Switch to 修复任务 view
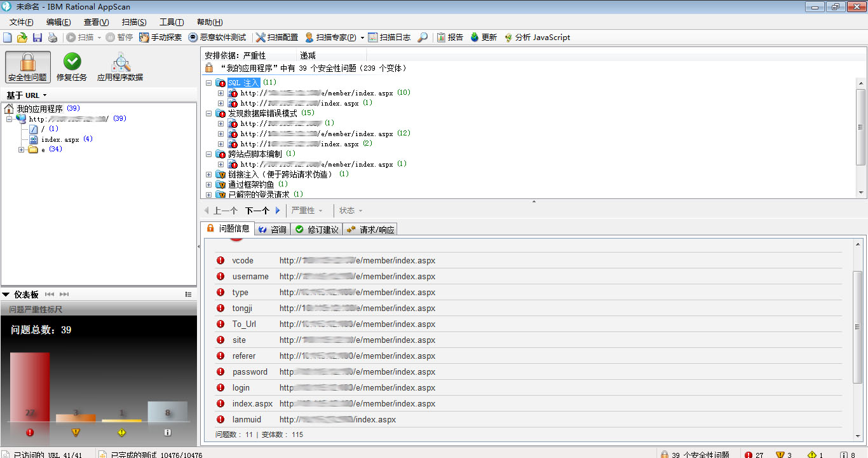868x458 pixels. 72,67
